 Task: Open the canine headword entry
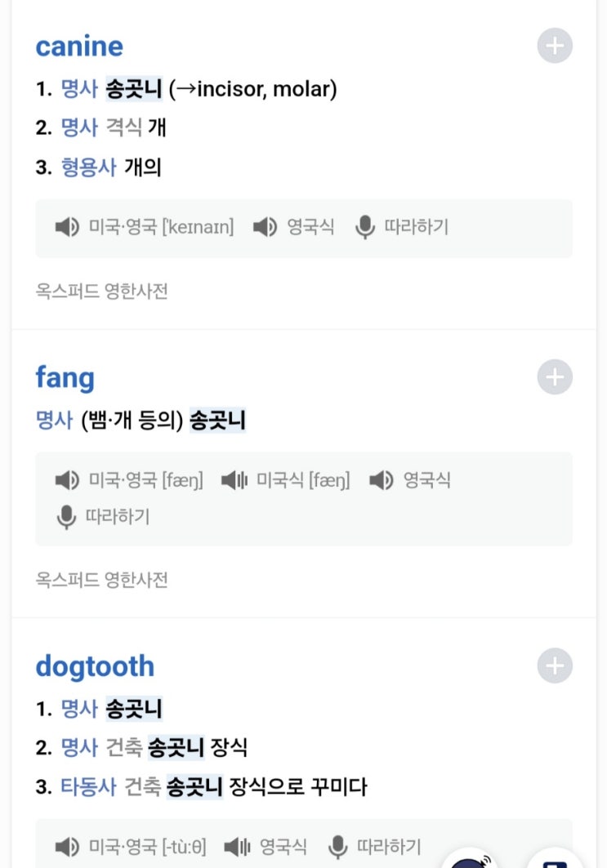pos(79,46)
